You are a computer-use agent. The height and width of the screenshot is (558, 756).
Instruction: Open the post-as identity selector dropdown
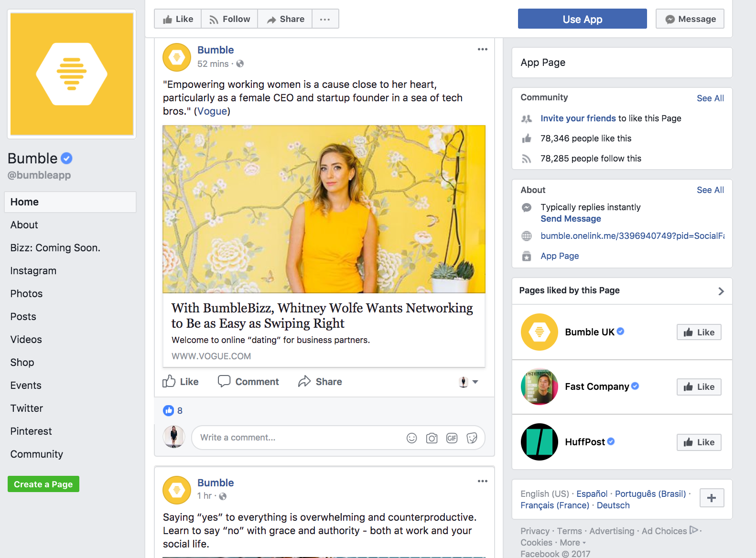pos(468,382)
